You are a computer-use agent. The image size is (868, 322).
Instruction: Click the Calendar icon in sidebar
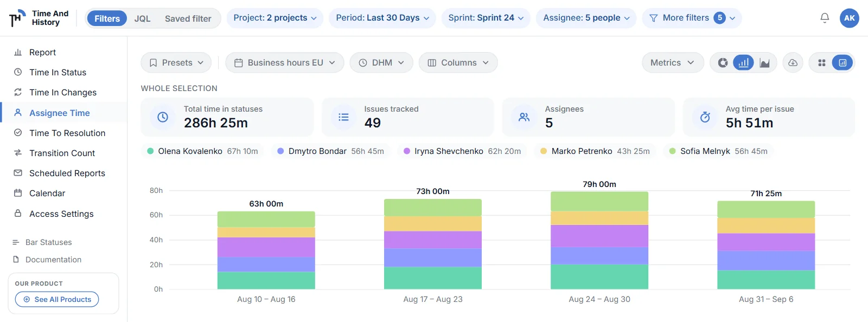[x=18, y=193]
